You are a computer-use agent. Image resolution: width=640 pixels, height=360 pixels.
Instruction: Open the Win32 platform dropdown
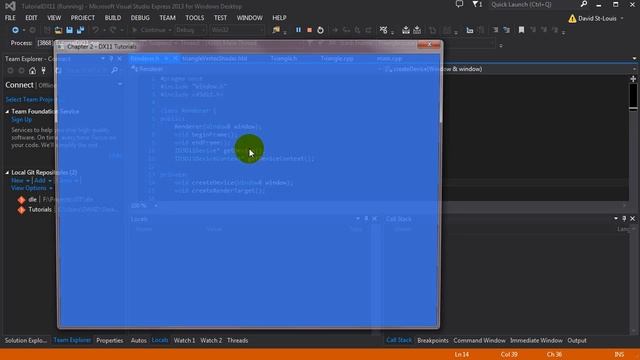pyautogui.click(x=237, y=30)
